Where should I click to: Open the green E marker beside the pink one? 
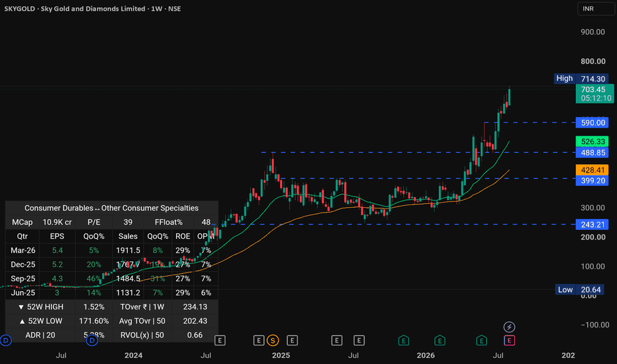point(481,340)
